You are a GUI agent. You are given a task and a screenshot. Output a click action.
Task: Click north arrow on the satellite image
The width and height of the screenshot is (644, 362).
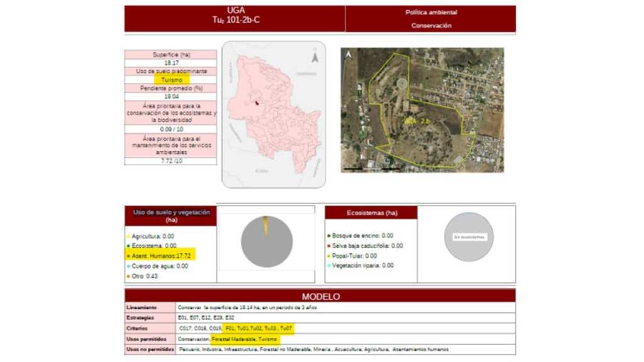tap(348, 55)
